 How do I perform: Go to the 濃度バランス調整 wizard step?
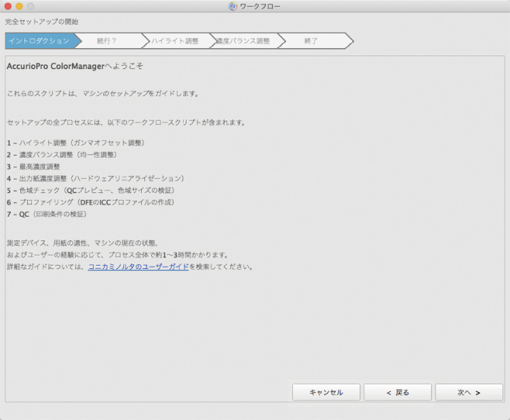pyautogui.click(x=244, y=41)
